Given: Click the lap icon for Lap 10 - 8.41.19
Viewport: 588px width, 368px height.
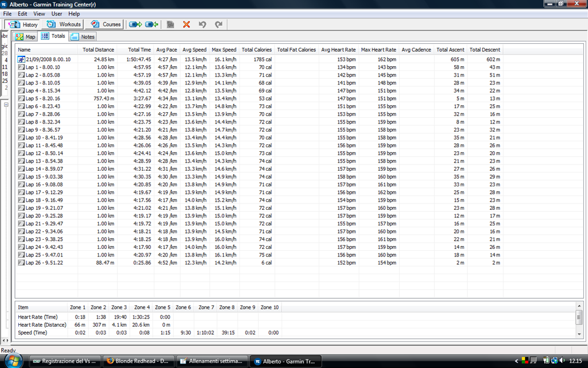Looking at the screenshot, I should pyautogui.click(x=21, y=138).
